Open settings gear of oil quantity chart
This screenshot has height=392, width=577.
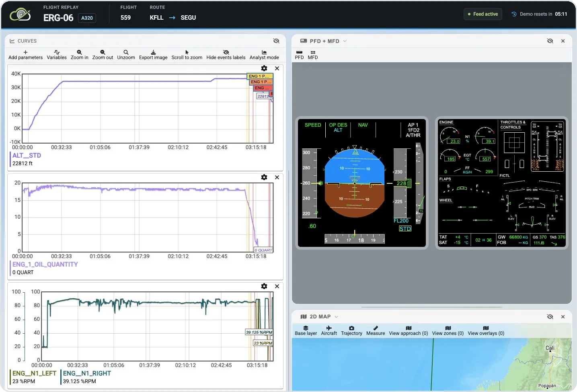tap(264, 177)
